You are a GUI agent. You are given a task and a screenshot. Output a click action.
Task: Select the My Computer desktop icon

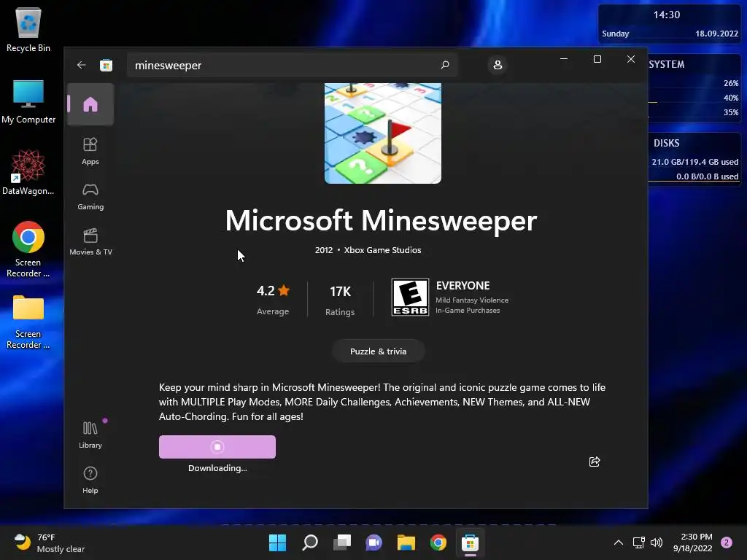tap(28, 102)
